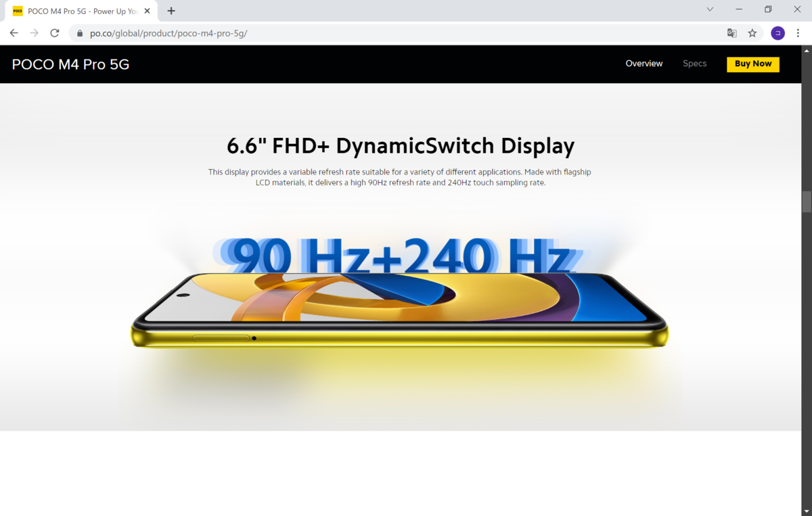Select the POCO M4 Pro 5G browser tab
This screenshot has width=812, height=516.
(x=83, y=11)
